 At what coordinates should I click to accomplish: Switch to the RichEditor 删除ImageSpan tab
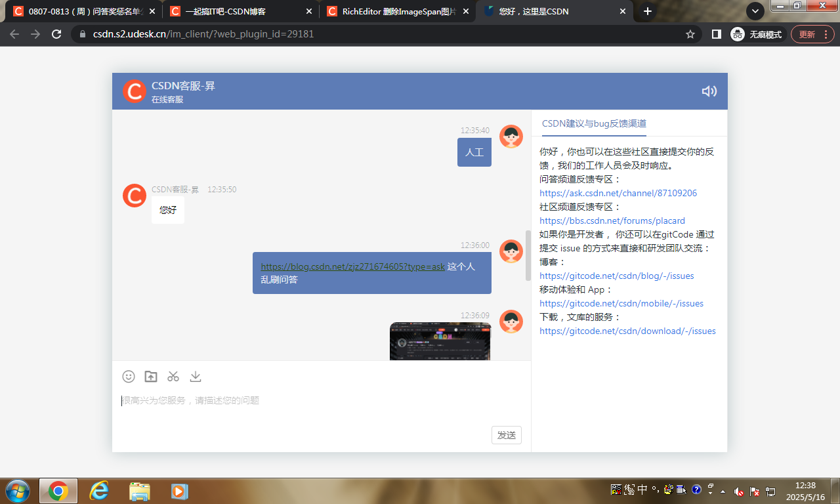396,11
